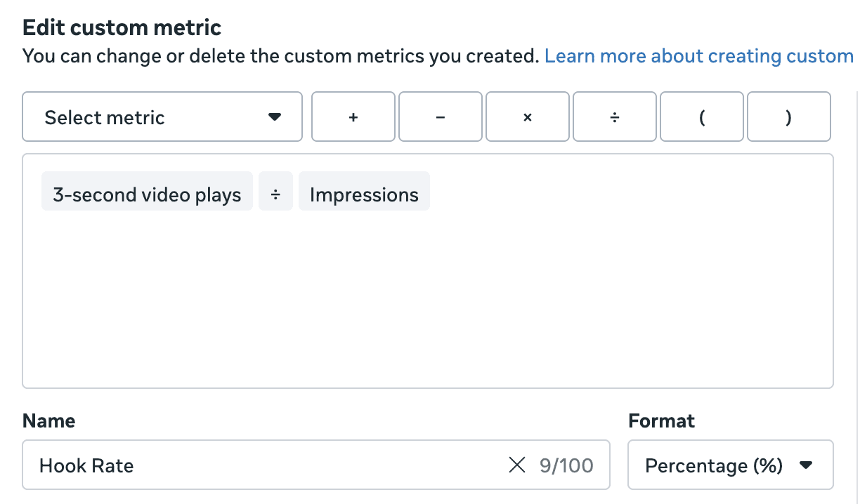Click the plus operator button
Viewport: 860px width, 504px height.
coord(353,117)
